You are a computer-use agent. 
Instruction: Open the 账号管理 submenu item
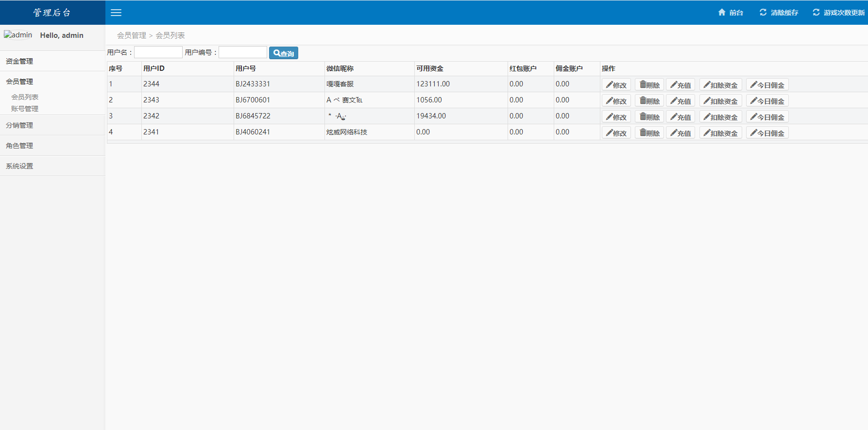tap(25, 109)
